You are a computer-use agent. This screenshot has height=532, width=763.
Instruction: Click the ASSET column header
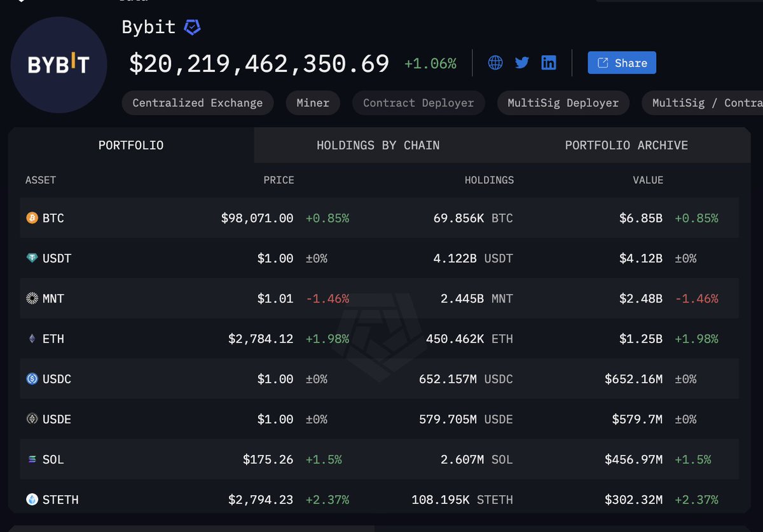click(x=41, y=181)
